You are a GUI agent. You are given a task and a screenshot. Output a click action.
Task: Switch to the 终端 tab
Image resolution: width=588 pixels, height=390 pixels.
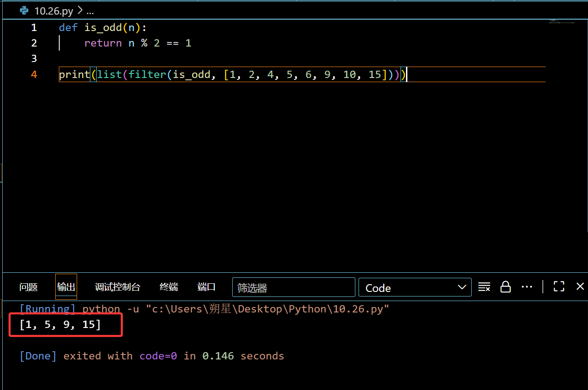pyautogui.click(x=169, y=287)
